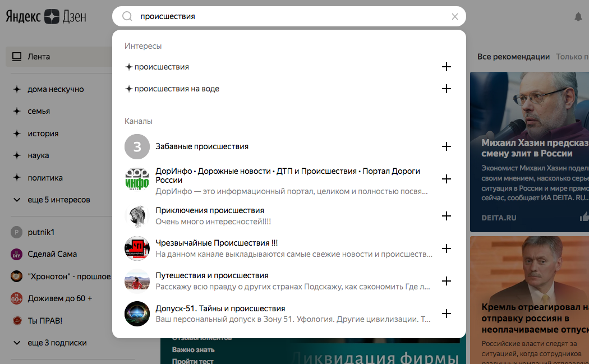Open the 'наука' interest in sidebar
This screenshot has width=589, height=364.
pyautogui.click(x=38, y=155)
